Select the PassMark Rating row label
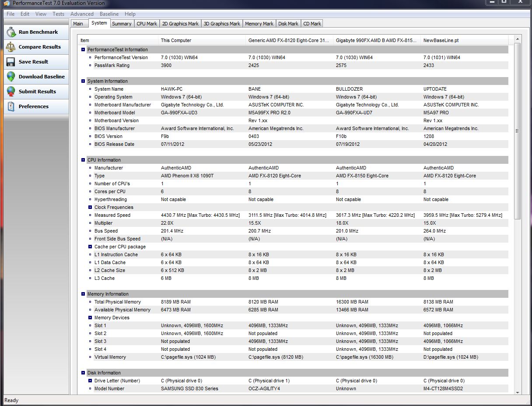 (112, 65)
